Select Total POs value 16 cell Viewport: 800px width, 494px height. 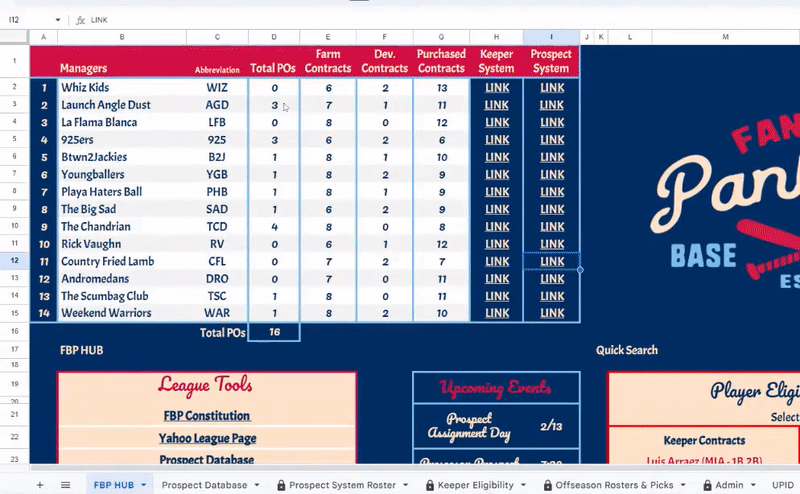click(274, 332)
